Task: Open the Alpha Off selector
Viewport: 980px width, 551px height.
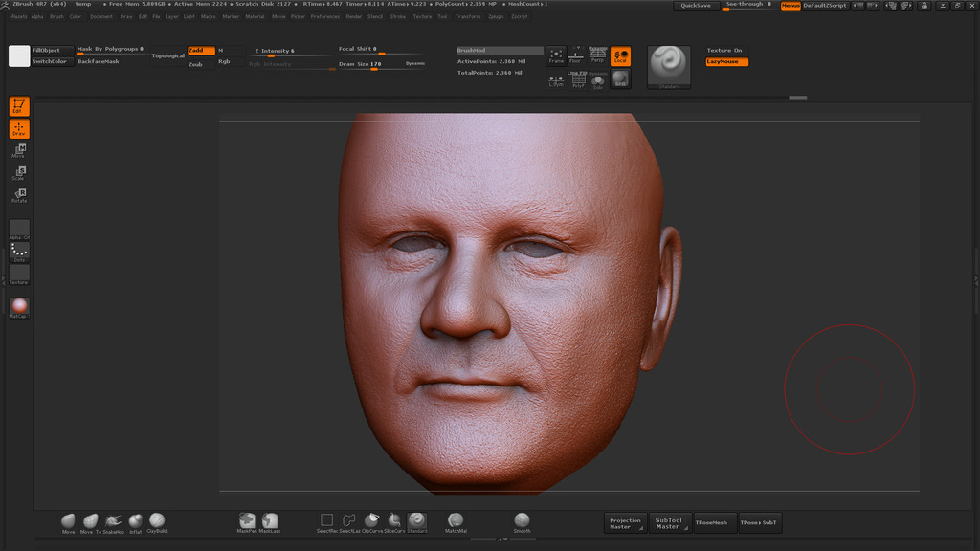Action: click(19, 230)
